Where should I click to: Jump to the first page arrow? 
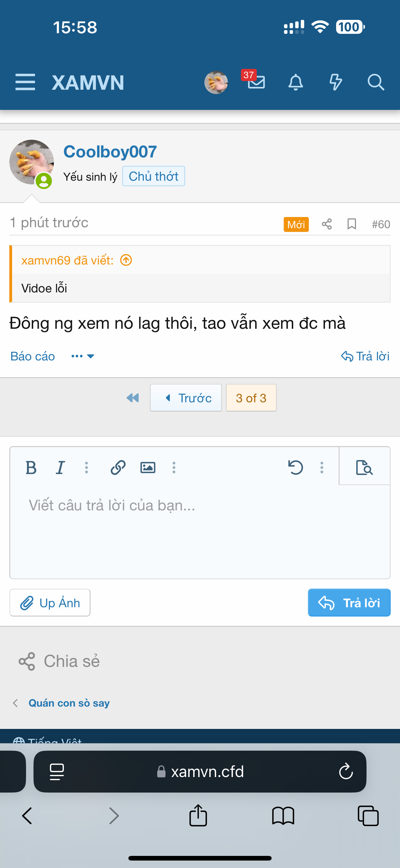pos(133,398)
